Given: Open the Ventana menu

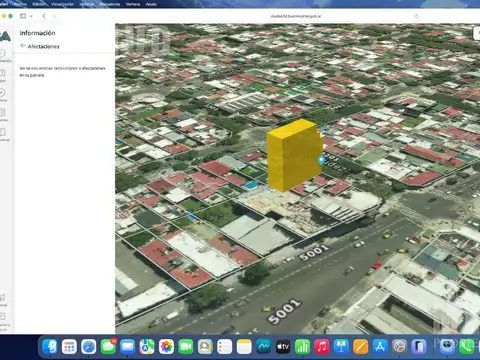Looking at the screenshot, I should [x=133, y=4].
